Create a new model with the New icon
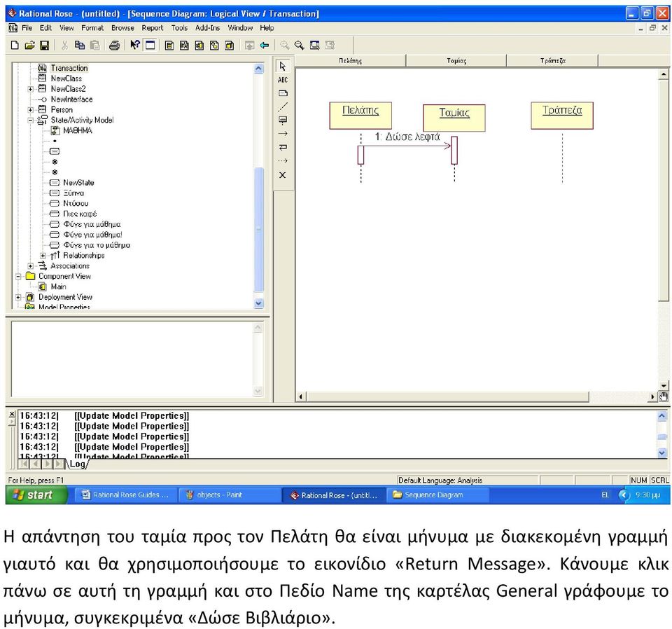The width and height of the screenshot is (672, 629). [x=15, y=45]
